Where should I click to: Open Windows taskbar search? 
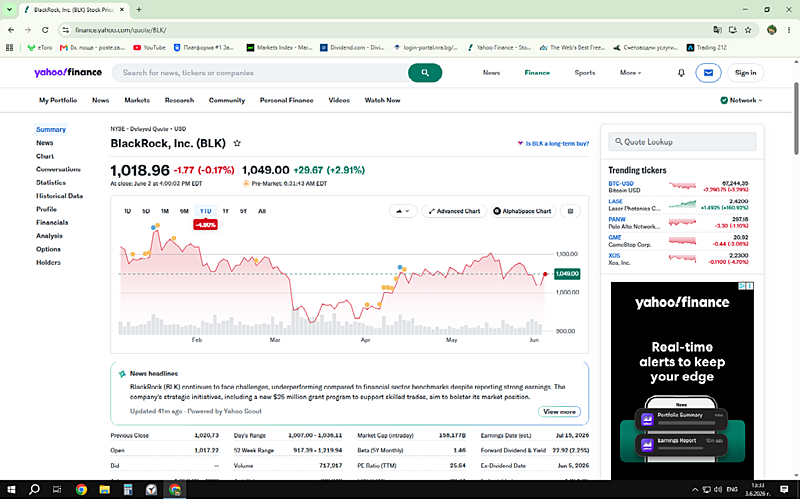[34, 489]
